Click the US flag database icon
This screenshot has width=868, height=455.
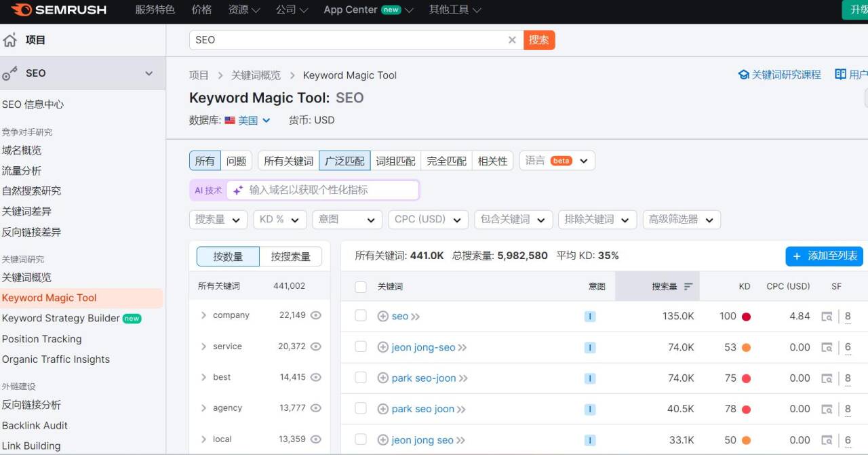pyautogui.click(x=230, y=120)
